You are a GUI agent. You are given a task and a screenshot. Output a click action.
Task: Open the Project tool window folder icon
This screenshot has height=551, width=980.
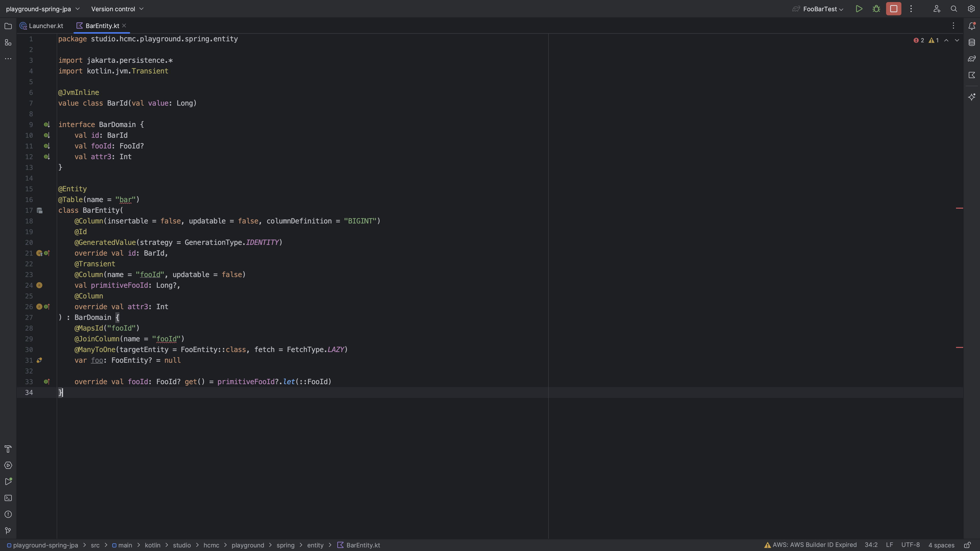pyautogui.click(x=8, y=26)
